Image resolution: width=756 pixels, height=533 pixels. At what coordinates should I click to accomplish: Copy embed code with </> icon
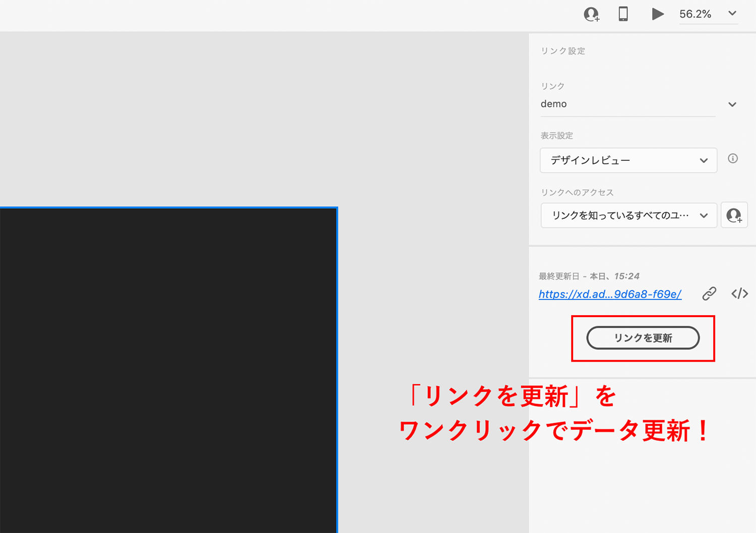click(739, 293)
